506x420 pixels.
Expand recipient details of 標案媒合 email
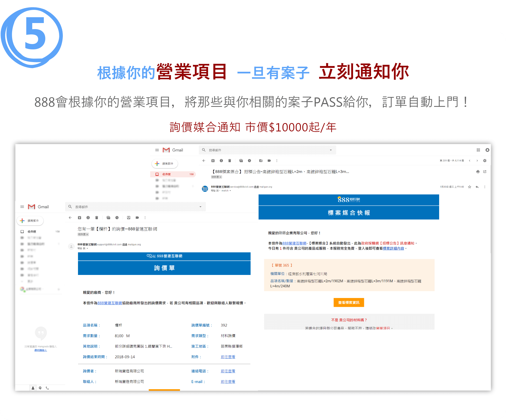[230, 191]
